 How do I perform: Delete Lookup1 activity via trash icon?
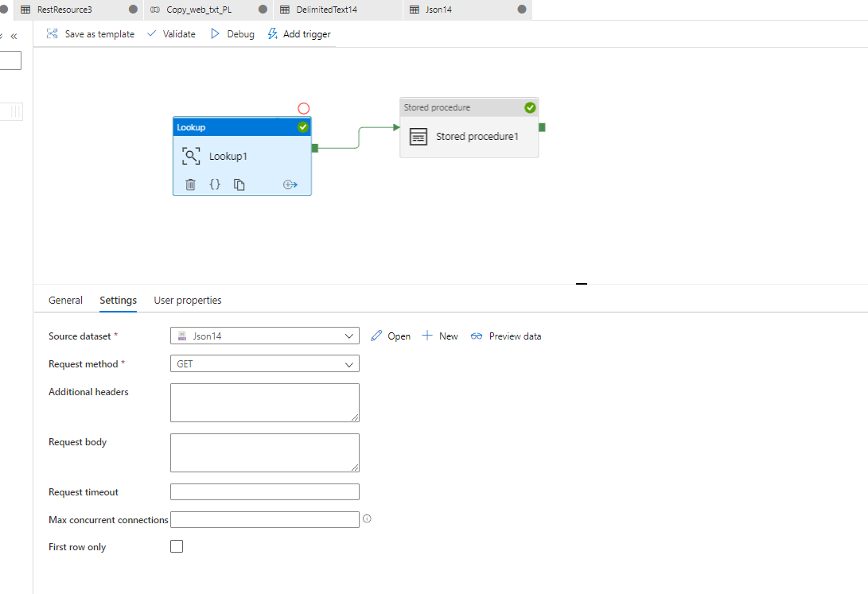tap(190, 184)
